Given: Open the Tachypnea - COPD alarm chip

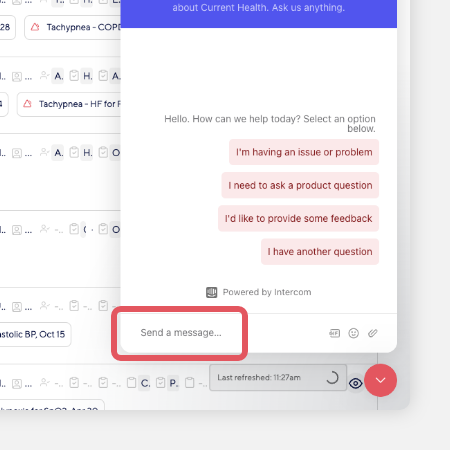Looking at the screenshot, I should pos(73,27).
